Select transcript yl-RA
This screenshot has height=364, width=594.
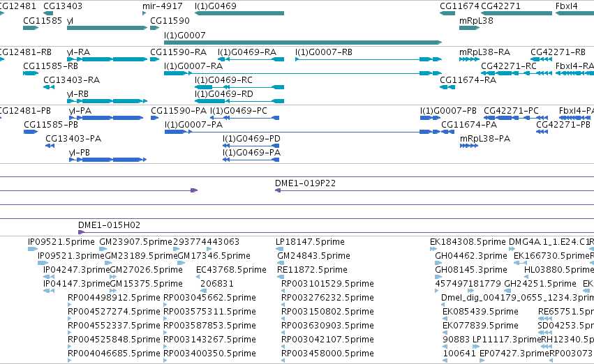click(78, 52)
